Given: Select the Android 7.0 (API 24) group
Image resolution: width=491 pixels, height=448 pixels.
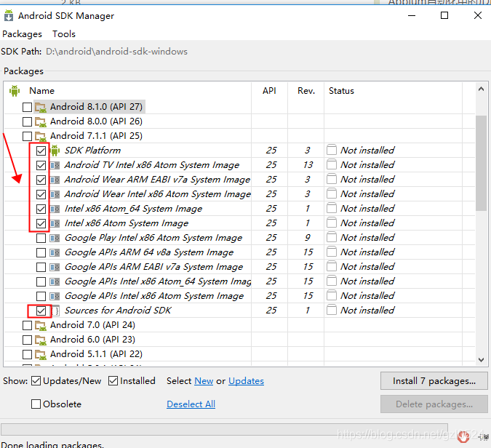Looking at the screenshot, I should coord(92,325).
